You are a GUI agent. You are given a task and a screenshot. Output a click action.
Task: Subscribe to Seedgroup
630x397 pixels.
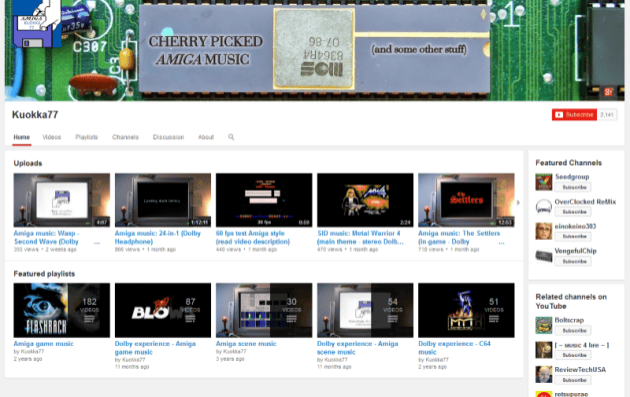point(573,187)
